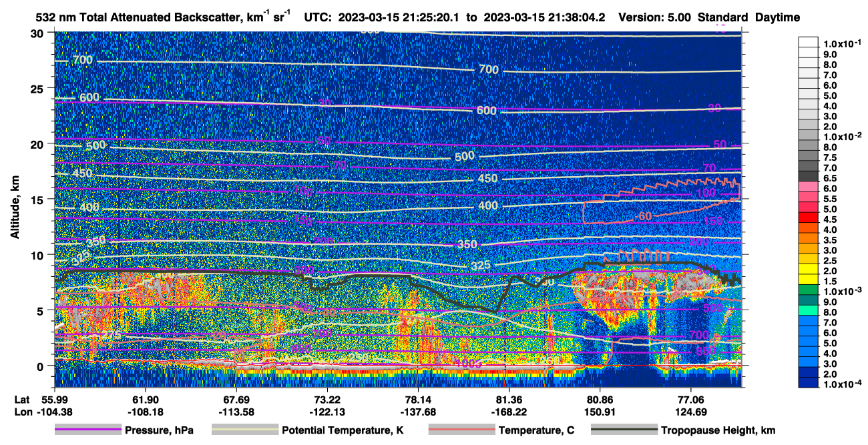Click the longitude value 124.69
Viewport: 868px width, 445px height.
(x=691, y=411)
